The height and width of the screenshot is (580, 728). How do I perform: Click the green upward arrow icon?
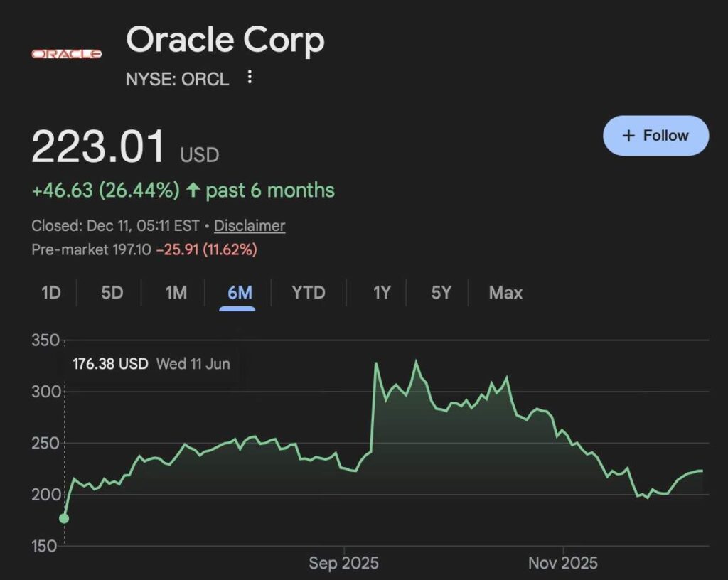(193, 190)
